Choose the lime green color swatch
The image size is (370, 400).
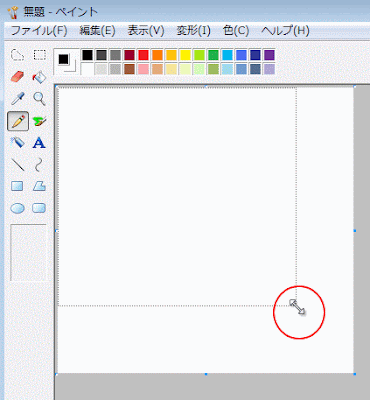(199, 55)
